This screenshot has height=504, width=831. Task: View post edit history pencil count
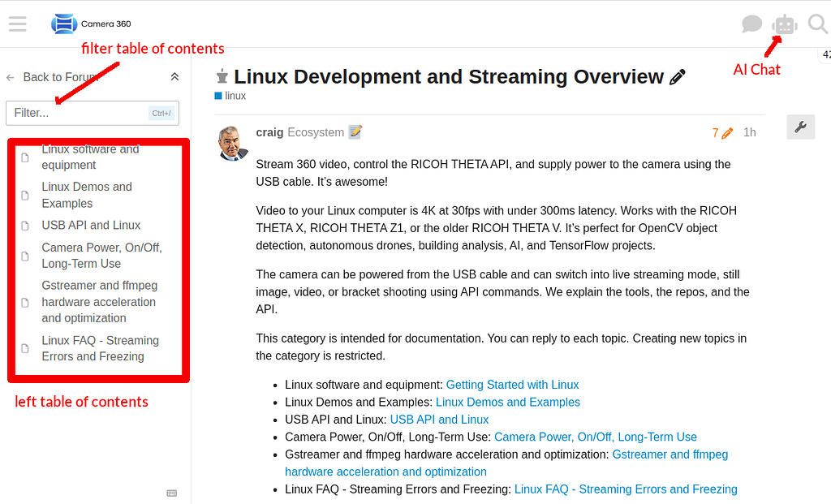tap(722, 132)
